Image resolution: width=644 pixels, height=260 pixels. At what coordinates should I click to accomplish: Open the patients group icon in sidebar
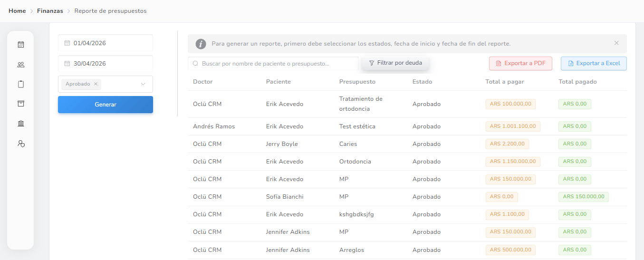pos(20,65)
